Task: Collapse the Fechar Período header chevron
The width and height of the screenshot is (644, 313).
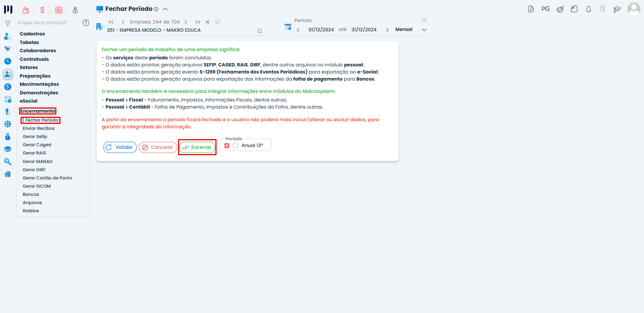Action: coord(165,9)
